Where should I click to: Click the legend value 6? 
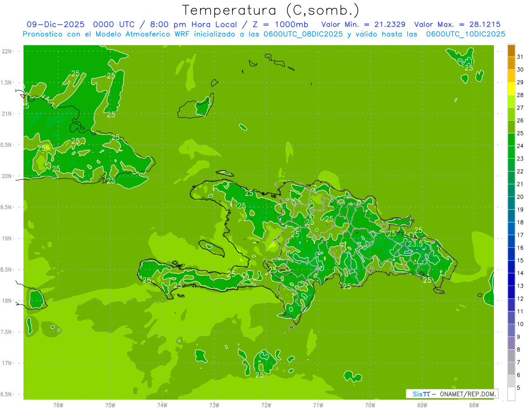point(518,375)
